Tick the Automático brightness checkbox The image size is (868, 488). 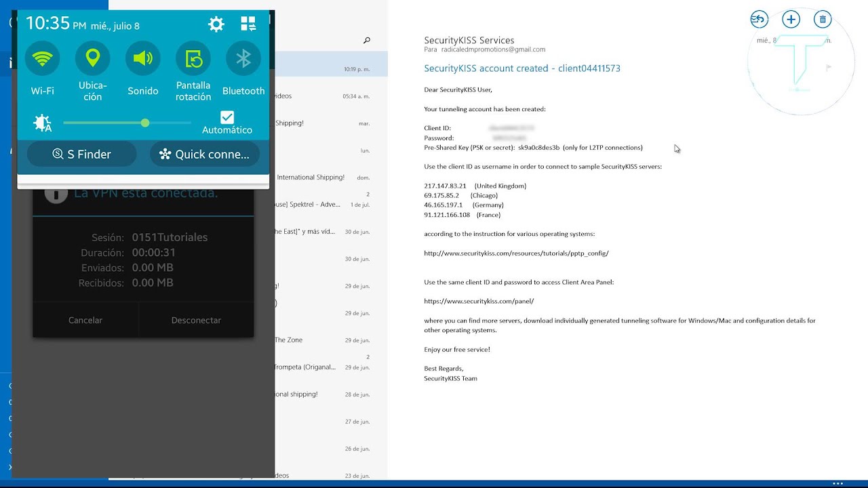(227, 117)
